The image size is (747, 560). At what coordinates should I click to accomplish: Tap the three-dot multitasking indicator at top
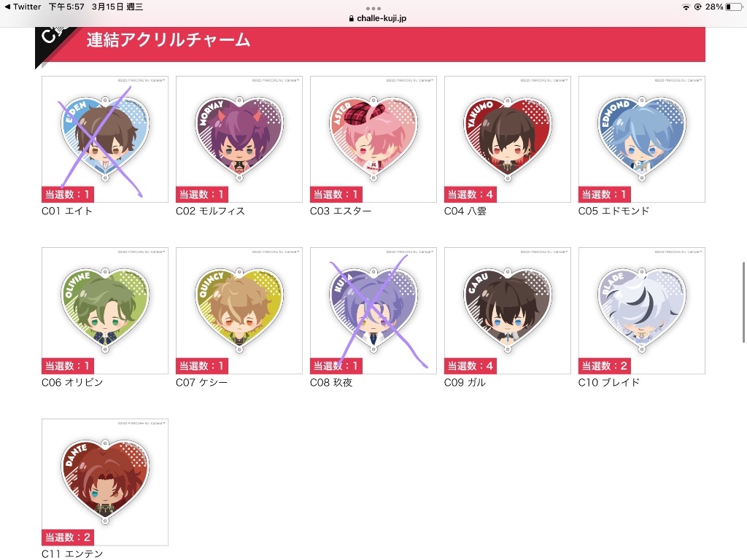373,9
